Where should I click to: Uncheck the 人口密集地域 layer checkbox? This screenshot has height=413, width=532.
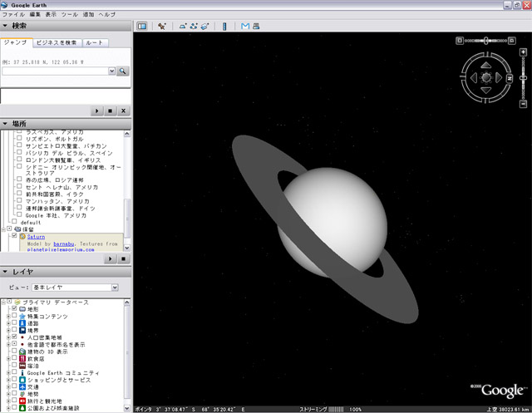(x=14, y=337)
